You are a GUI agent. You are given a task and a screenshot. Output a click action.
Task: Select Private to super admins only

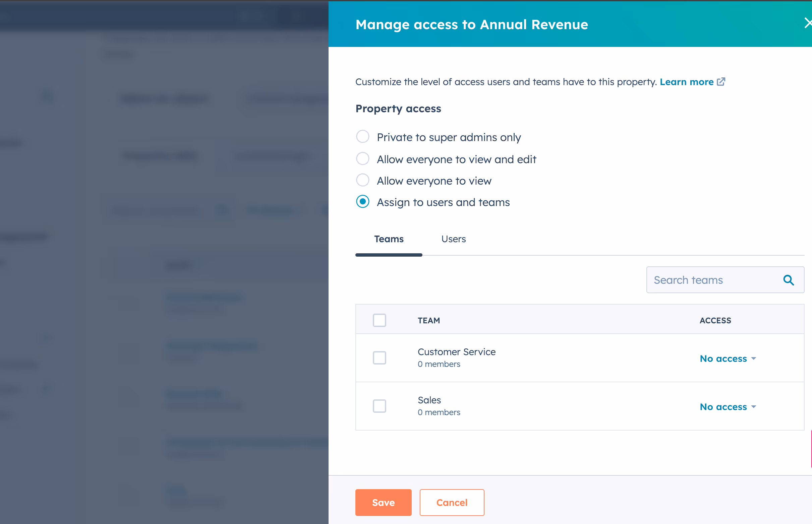click(363, 136)
